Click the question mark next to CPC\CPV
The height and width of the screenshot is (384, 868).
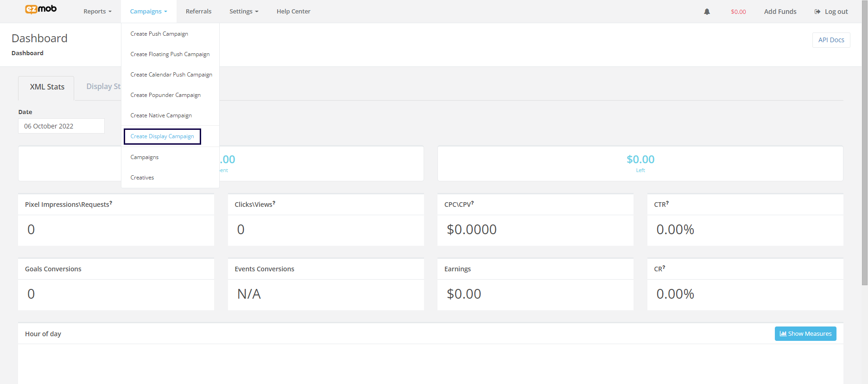[x=472, y=203]
